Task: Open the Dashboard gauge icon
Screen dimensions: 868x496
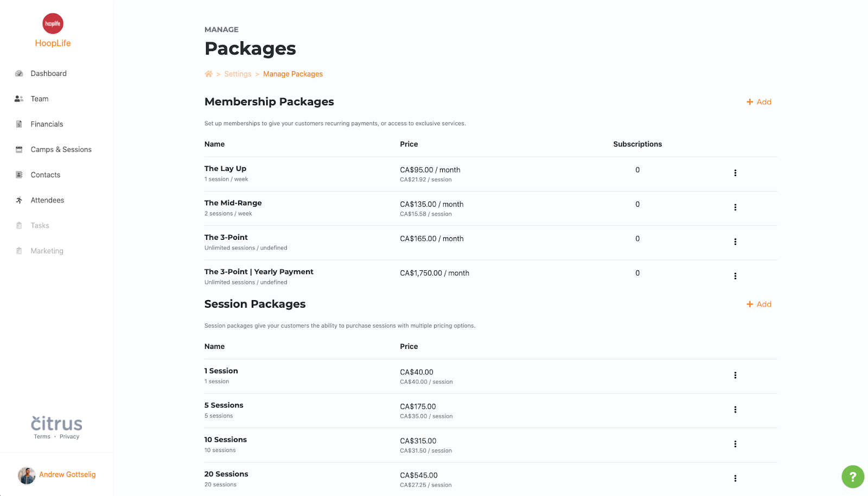Action: pyautogui.click(x=19, y=73)
